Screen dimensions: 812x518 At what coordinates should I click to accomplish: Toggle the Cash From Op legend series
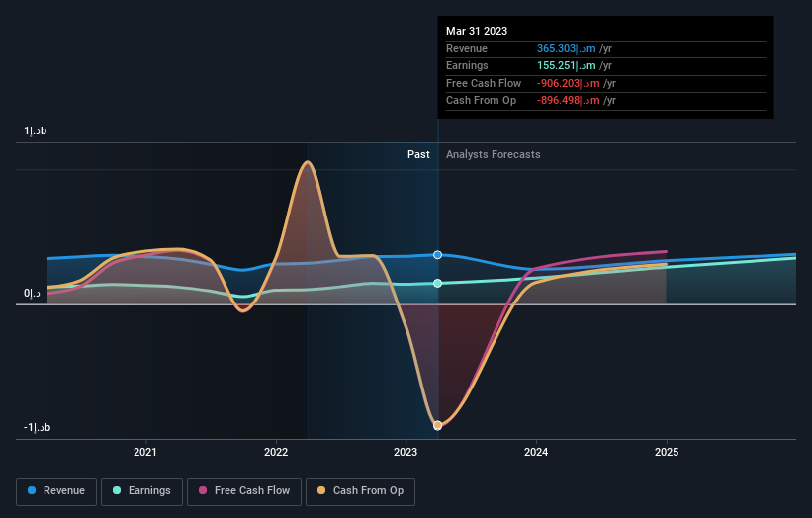[x=360, y=491]
